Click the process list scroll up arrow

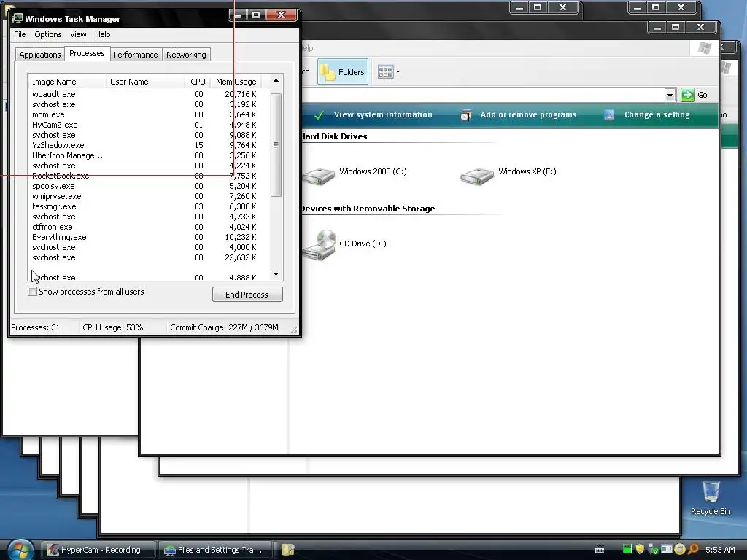(x=276, y=81)
